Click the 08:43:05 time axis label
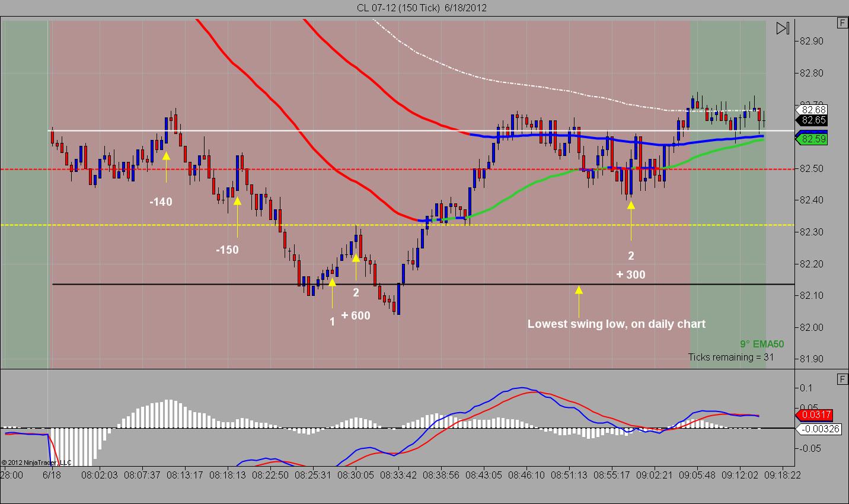849x504 pixels. [484, 475]
